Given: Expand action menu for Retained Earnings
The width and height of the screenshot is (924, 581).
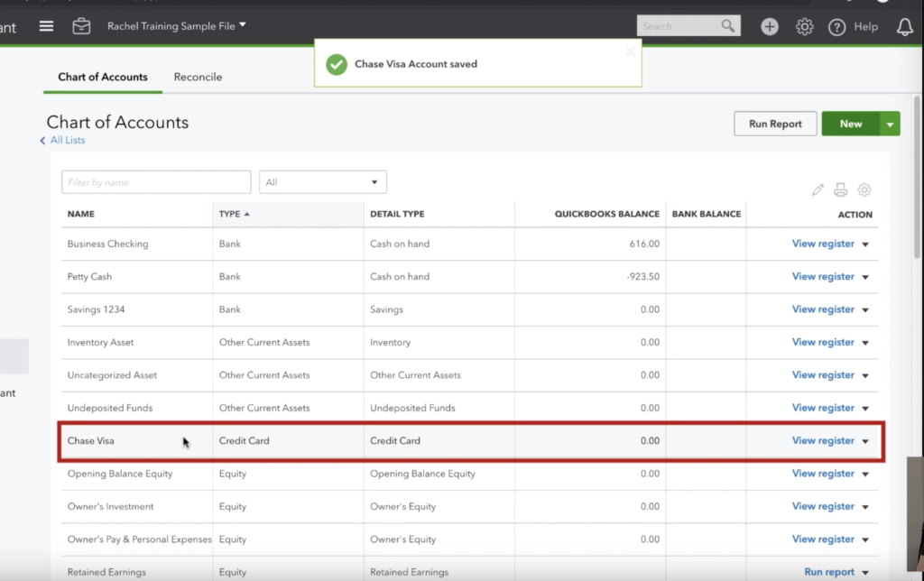Looking at the screenshot, I should pyautogui.click(x=865, y=572).
